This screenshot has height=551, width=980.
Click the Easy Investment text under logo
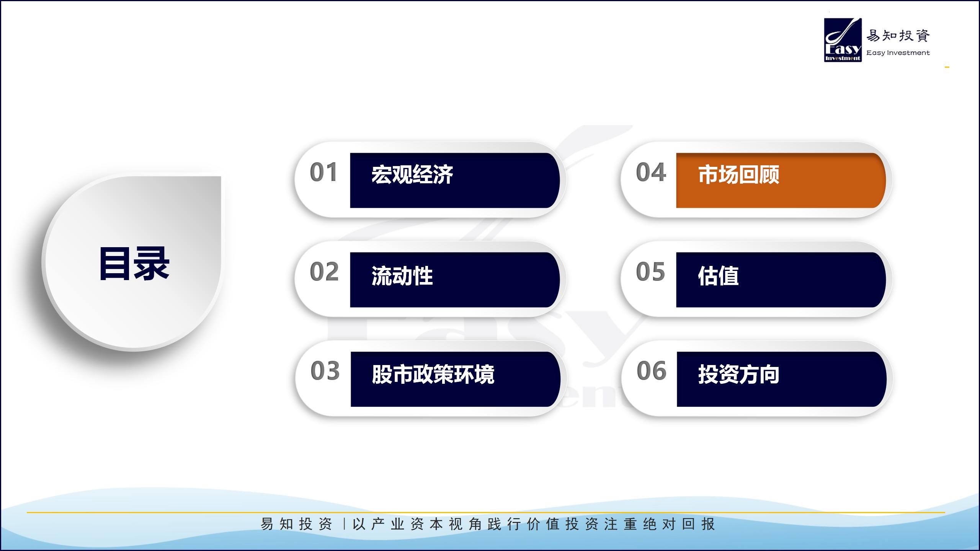898,53
